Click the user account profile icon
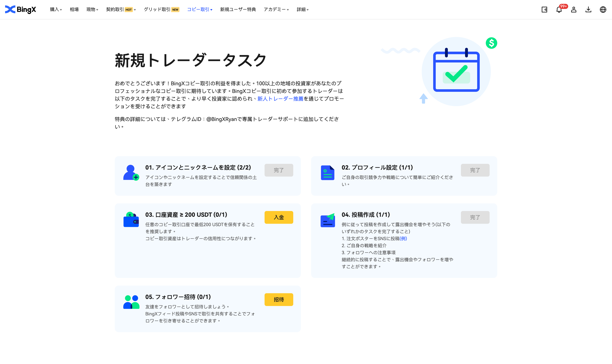 [x=573, y=10]
